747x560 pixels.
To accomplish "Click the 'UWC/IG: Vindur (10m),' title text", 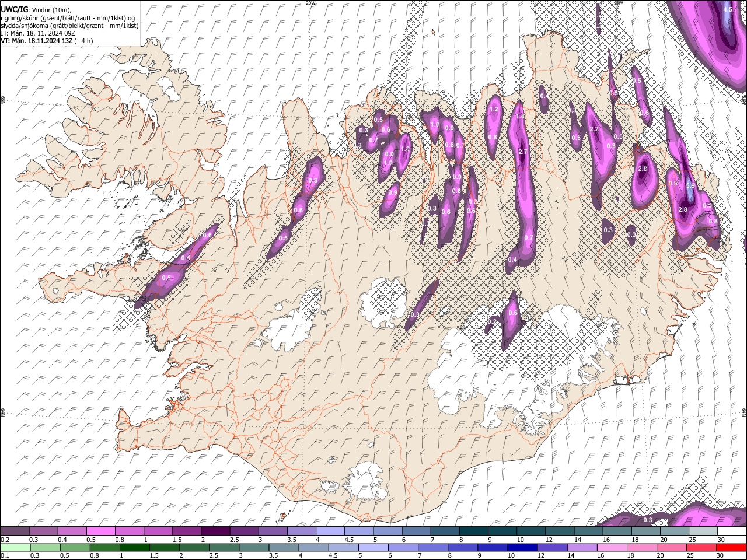I will pyautogui.click(x=36, y=10).
